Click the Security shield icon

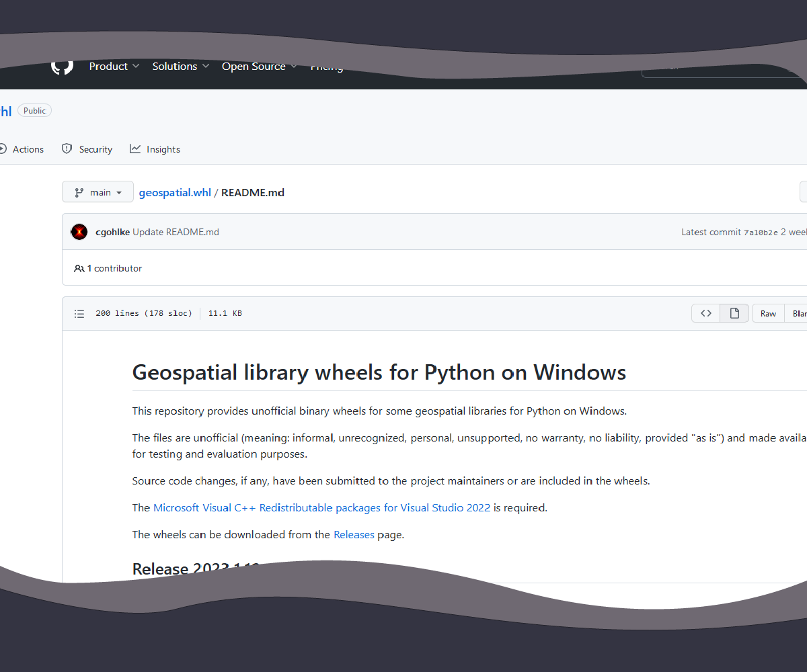point(67,149)
